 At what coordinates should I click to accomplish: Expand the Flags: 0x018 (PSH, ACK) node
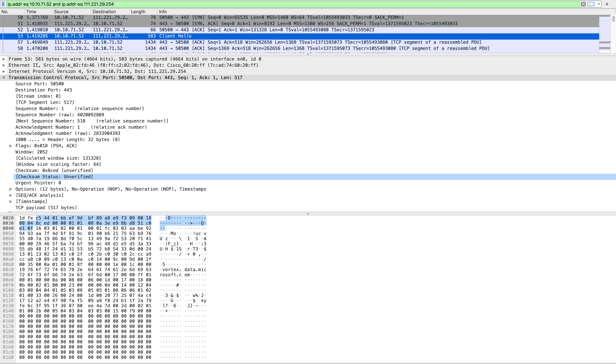(x=10, y=146)
